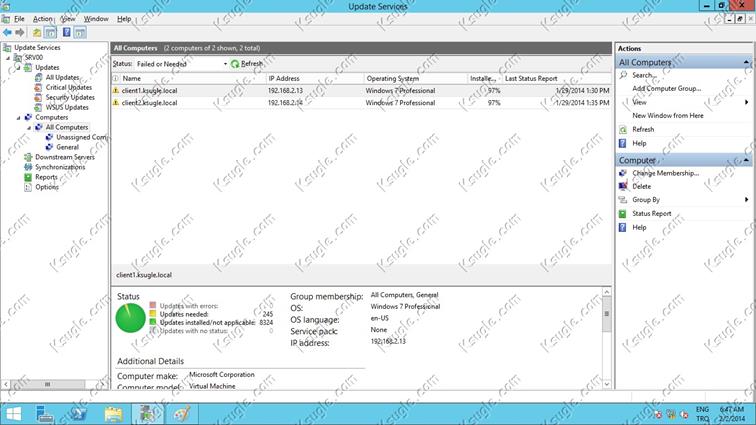Select the client2.ksugle.local row

(362, 103)
